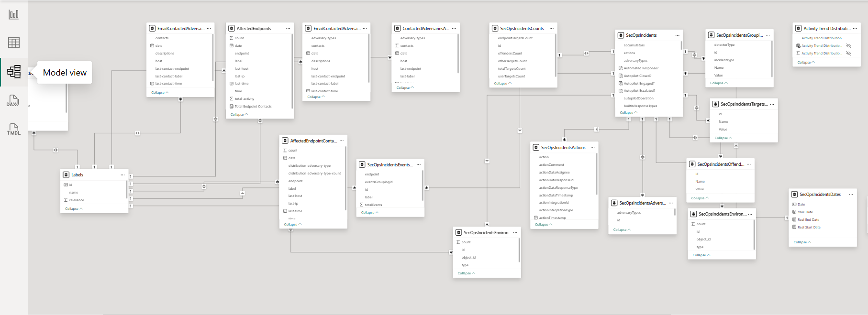
Task: Collapse the SecOpsIncidentsActions table
Action: click(543, 225)
